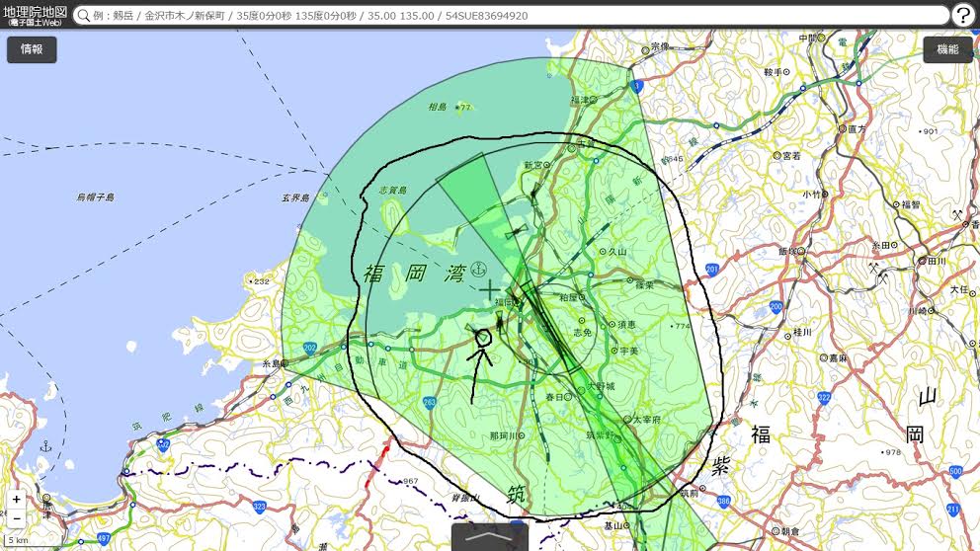Expand the bottom panel chevron

[x=490, y=538]
